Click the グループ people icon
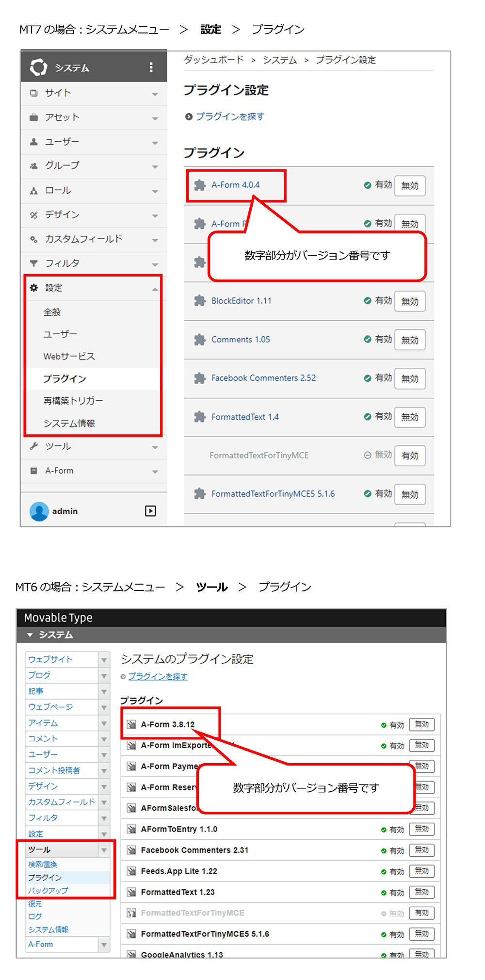Viewport: 485px width, 980px height. pyautogui.click(x=33, y=166)
